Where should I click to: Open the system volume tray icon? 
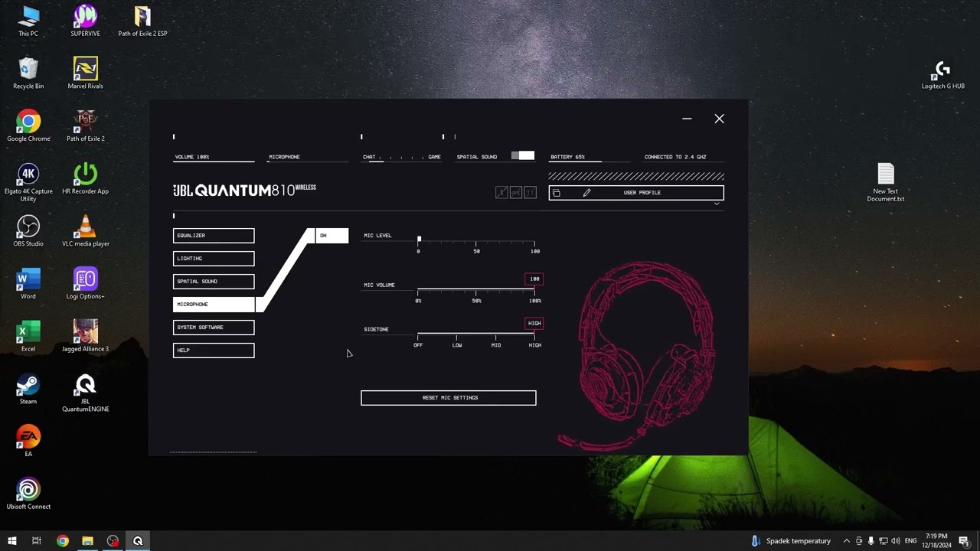point(897,541)
